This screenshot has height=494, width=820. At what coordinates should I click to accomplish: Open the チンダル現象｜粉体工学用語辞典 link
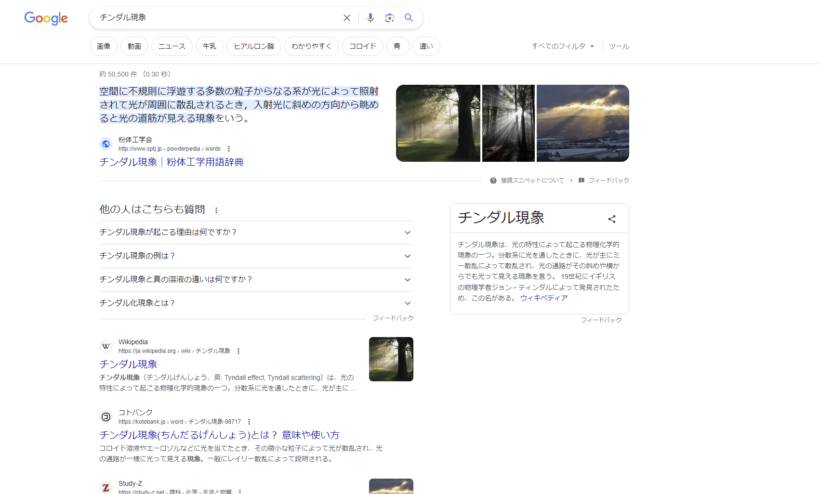click(x=171, y=162)
